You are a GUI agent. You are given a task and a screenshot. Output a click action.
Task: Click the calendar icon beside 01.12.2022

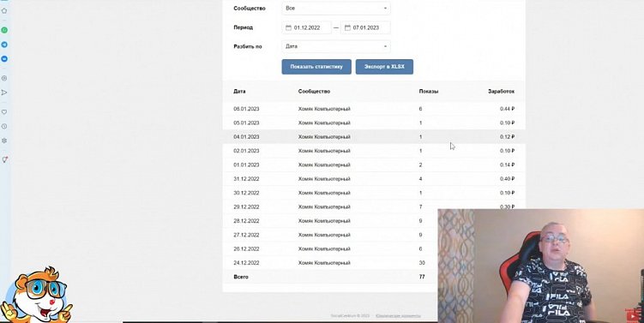tap(288, 28)
